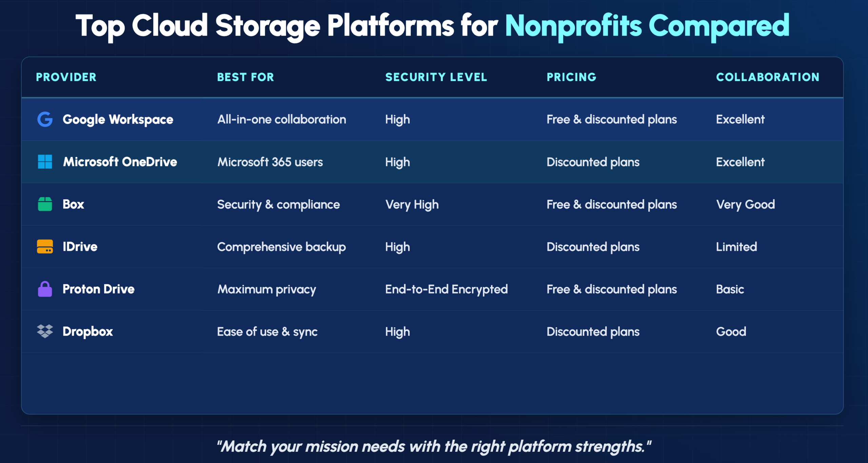The height and width of the screenshot is (463, 868).
Task: Click the COLLABORATION column header
Action: click(768, 77)
